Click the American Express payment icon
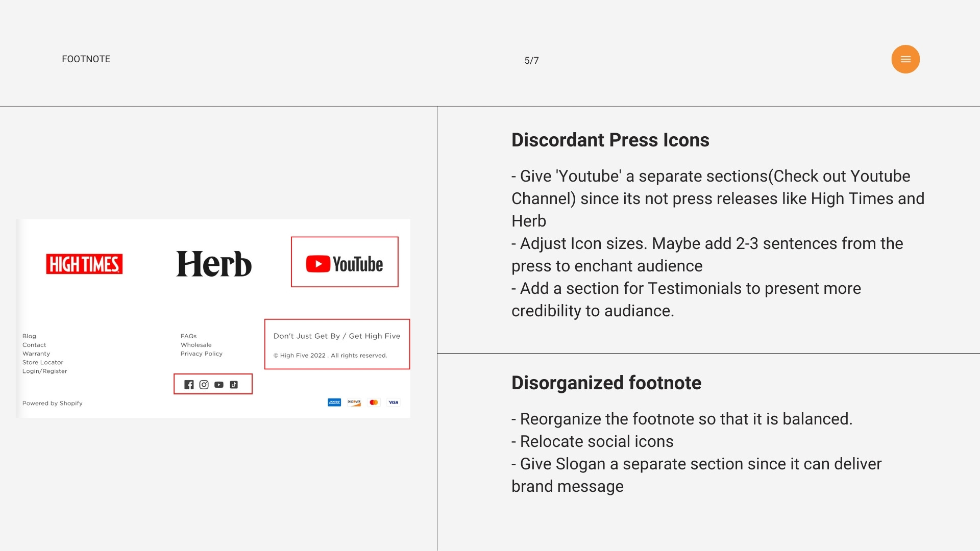Viewport: 980px width, 551px height. pyautogui.click(x=334, y=403)
